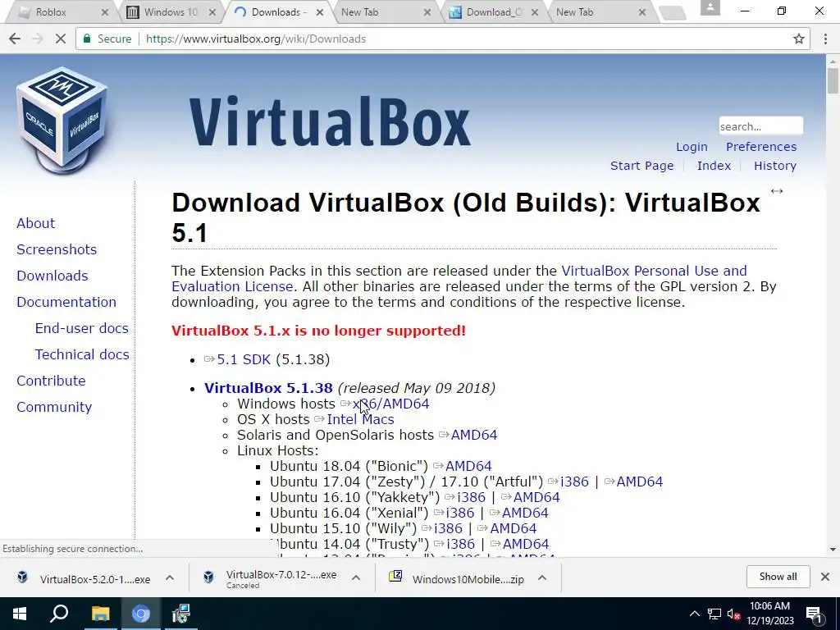840x630 pixels.
Task: Go to Start Page link
Action: click(x=641, y=166)
